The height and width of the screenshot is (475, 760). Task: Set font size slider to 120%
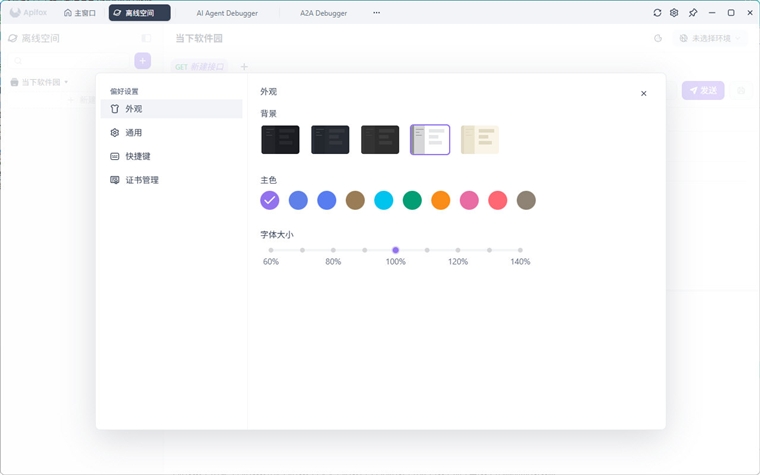tap(458, 250)
